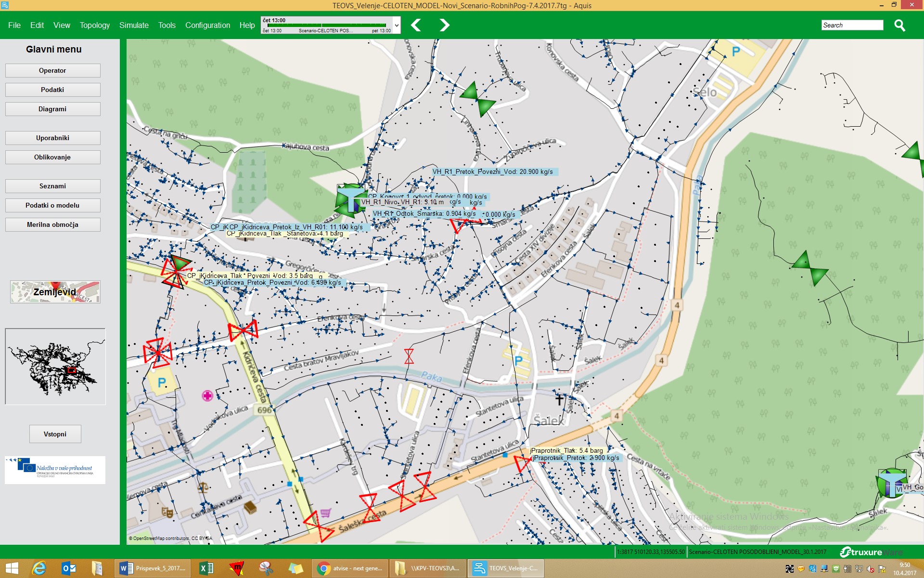Click the next time step arrow

444,25
